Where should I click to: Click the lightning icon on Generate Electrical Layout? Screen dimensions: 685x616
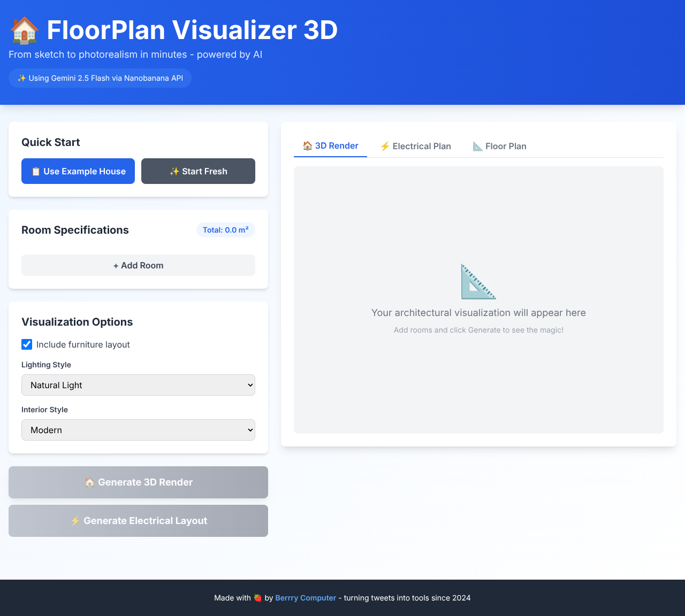tap(75, 520)
